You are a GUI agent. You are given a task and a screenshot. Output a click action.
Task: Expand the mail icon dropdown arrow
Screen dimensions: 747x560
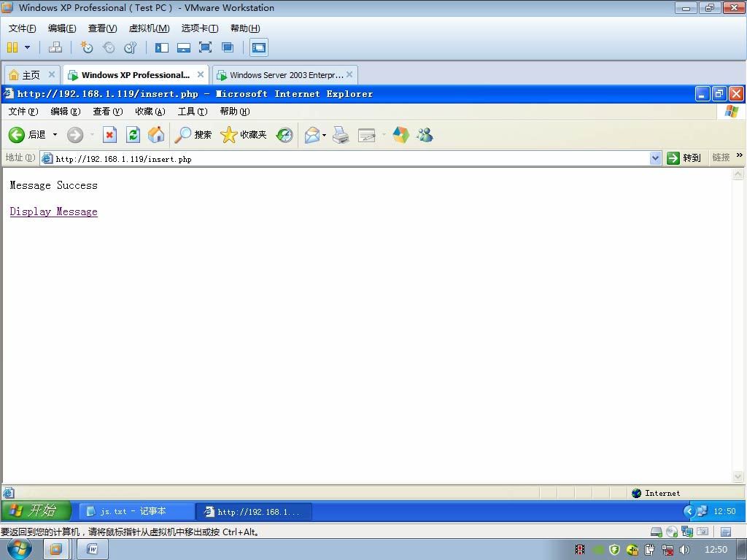[x=325, y=135]
